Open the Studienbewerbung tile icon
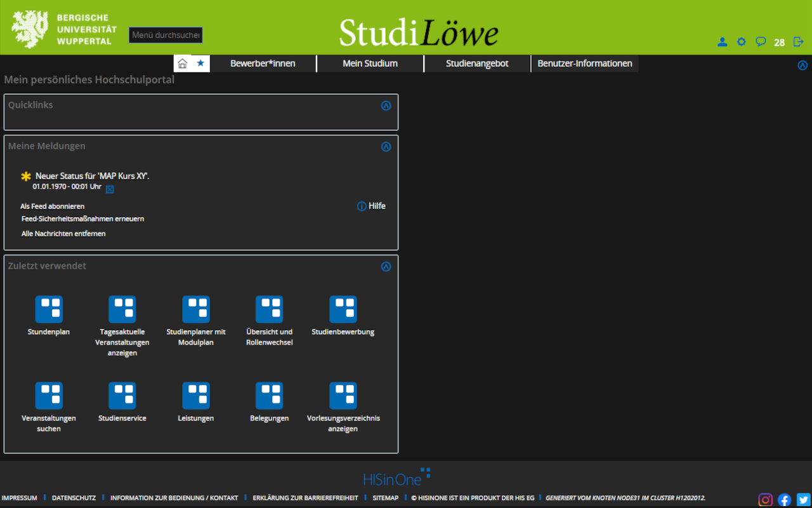 tap(343, 309)
